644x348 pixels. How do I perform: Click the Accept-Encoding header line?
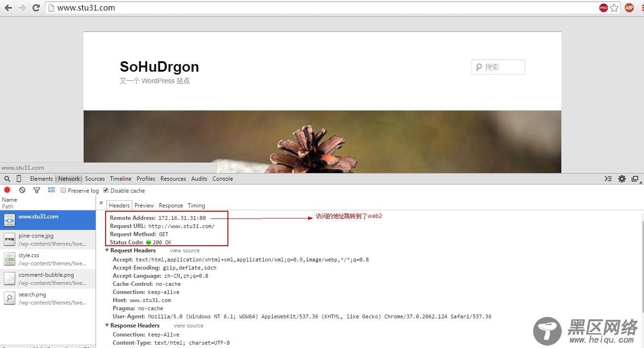[164, 268]
